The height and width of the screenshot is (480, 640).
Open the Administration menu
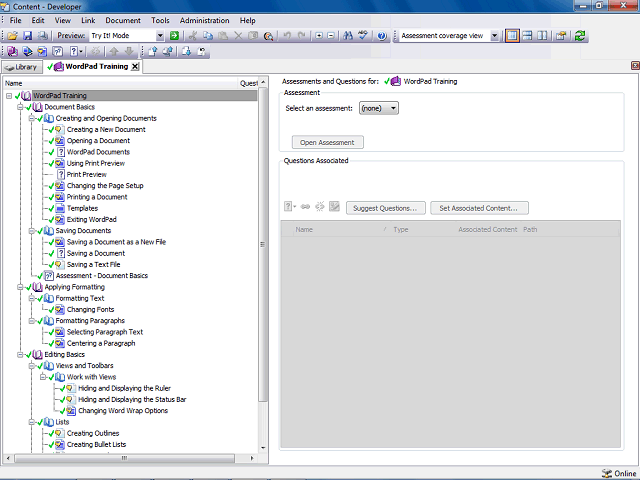pos(204,20)
